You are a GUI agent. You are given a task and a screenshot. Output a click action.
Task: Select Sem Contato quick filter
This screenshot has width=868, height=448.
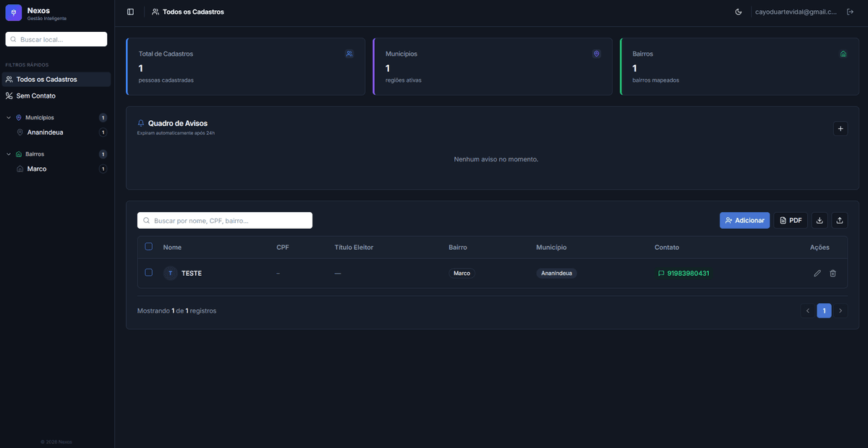pos(36,96)
